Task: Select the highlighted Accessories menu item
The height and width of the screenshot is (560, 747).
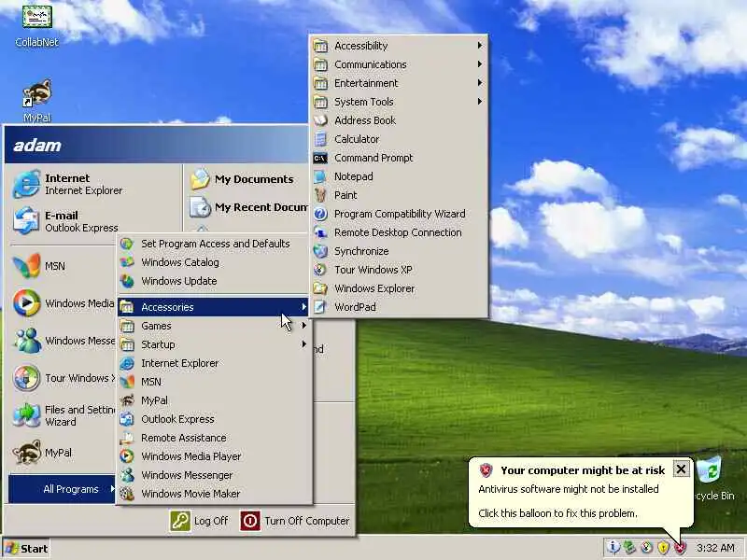Action: [214, 307]
